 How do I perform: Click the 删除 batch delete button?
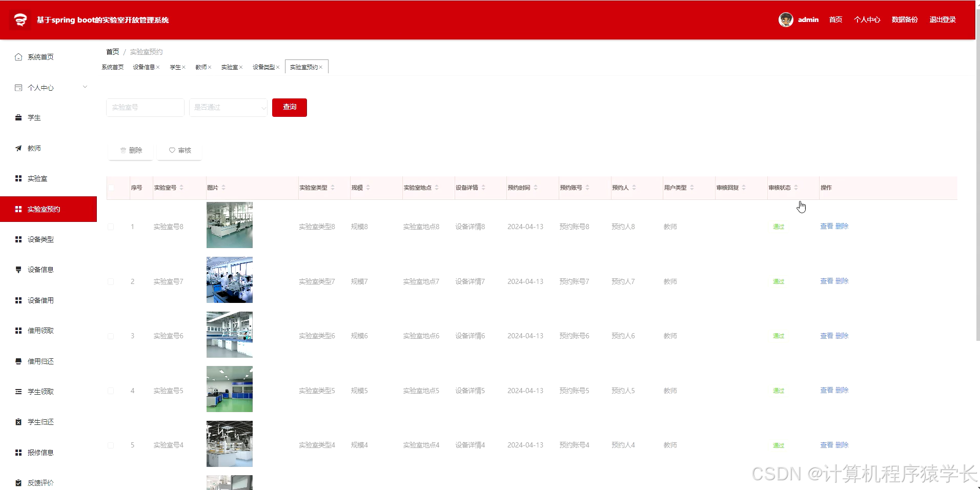tap(131, 150)
